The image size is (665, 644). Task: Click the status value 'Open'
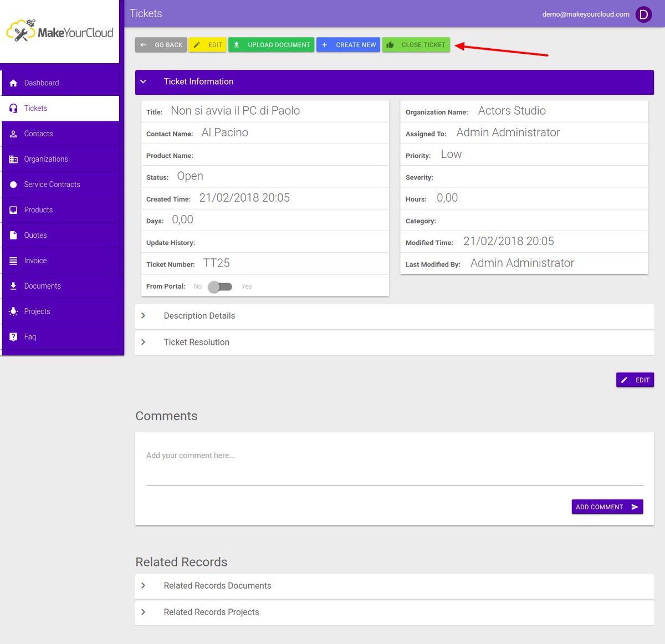(x=190, y=176)
